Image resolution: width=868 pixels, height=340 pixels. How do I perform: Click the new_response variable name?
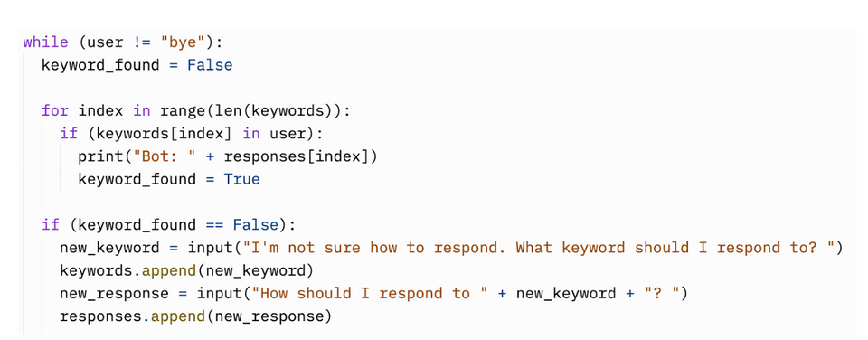click(x=114, y=293)
